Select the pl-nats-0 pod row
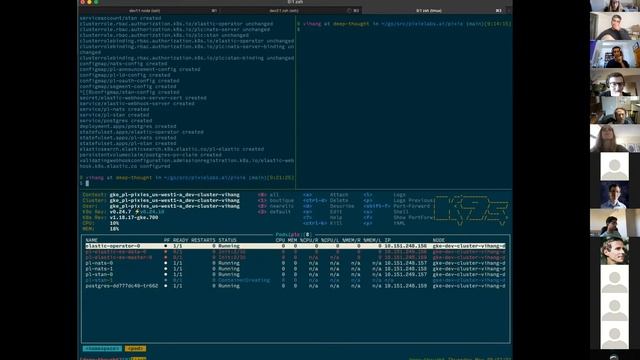Viewport: 640px width, 360px height. [295, 263]
